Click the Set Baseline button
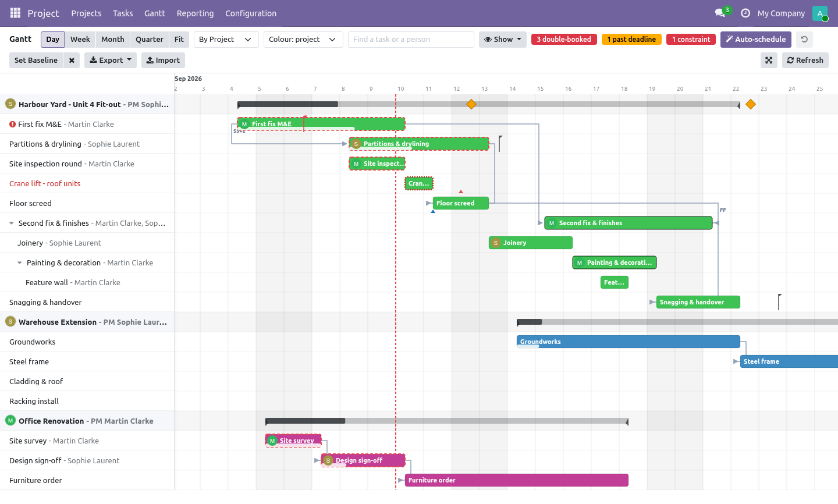838x504 pixels. [36, 61]
